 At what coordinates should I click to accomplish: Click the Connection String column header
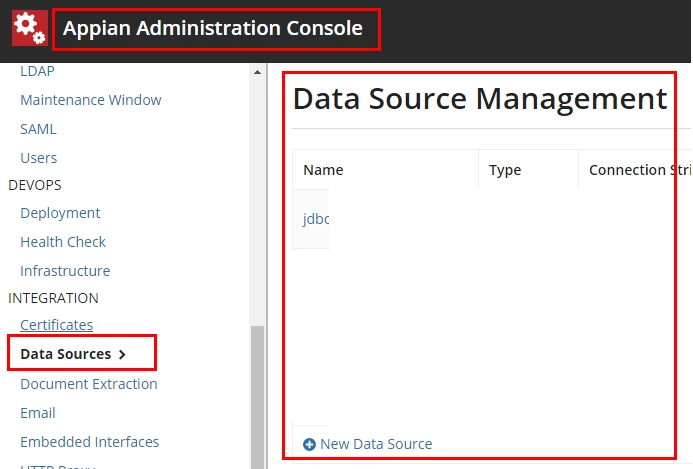pyautogui.click(x=640, y=170)
